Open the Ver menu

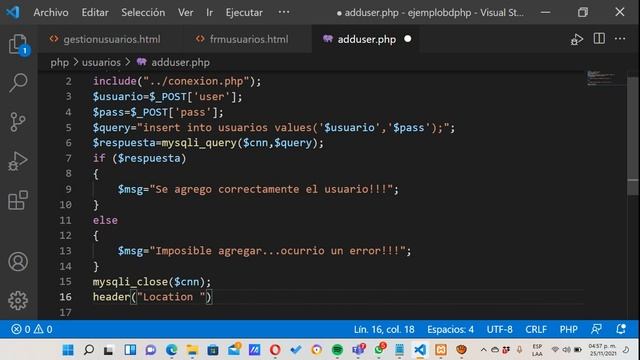(186, 13)
